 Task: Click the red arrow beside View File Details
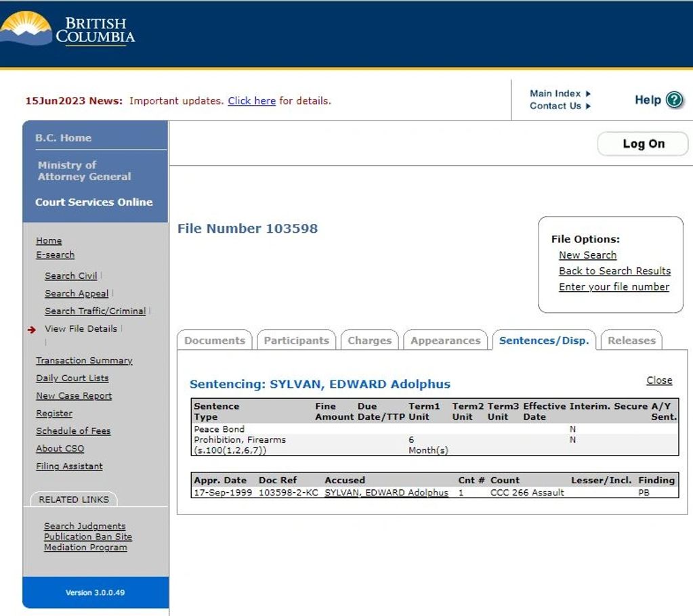pos(32,330)
